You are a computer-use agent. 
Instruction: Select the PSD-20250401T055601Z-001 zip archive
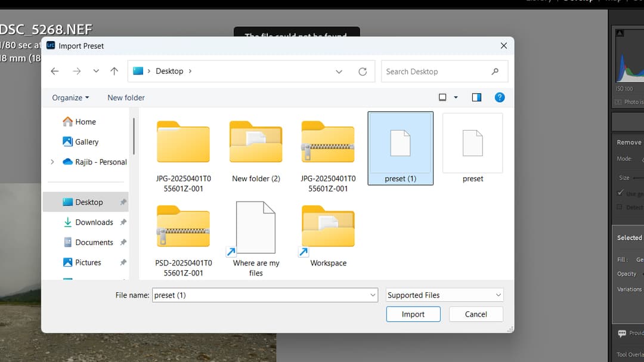(x=183, y=240)
